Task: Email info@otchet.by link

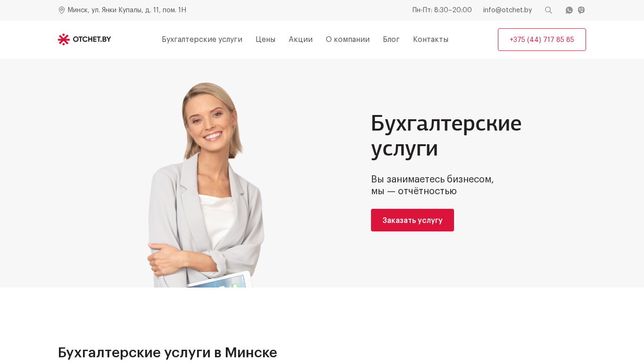Action: [x=507, y=10]
